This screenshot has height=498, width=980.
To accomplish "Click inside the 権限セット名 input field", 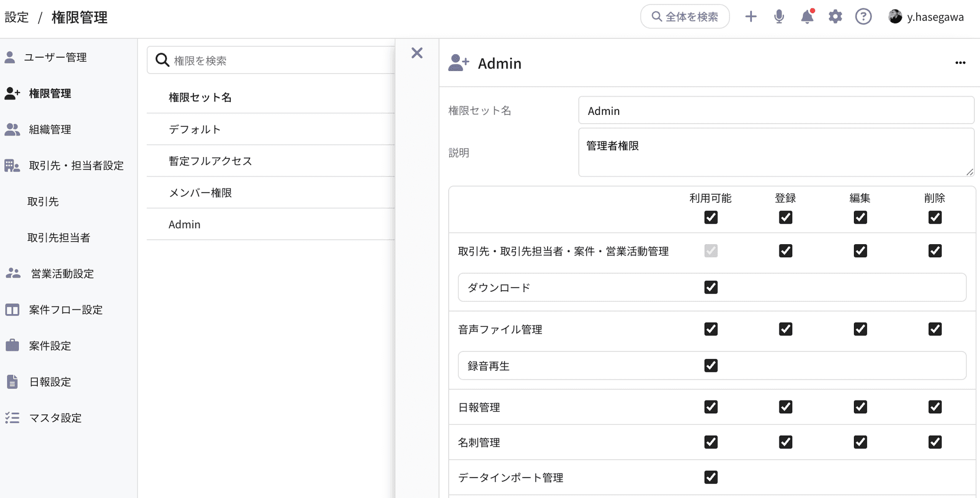I will [776, 110].
